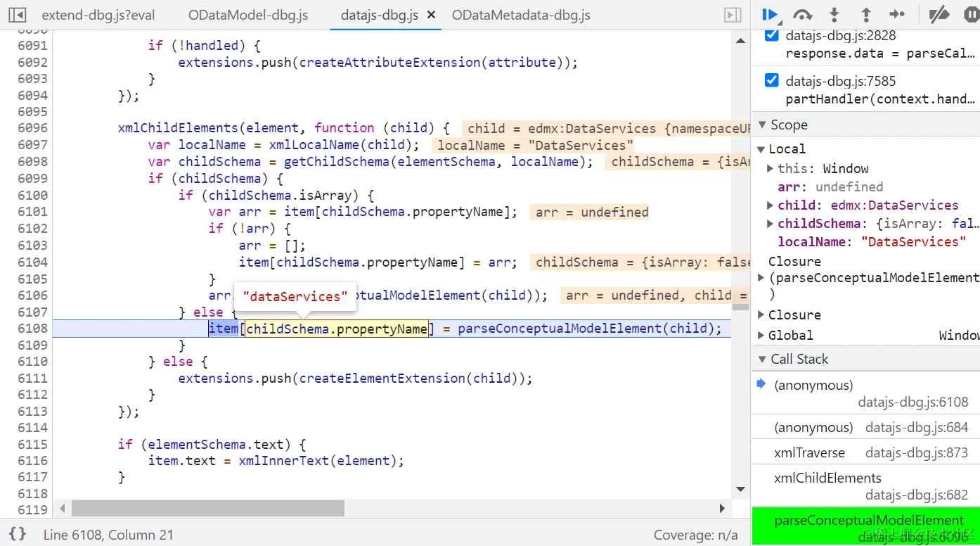Image resolution: width=980 pixels, height=546 pixels.
Task: Click Coverage: n/a status text
Action: 696,535
